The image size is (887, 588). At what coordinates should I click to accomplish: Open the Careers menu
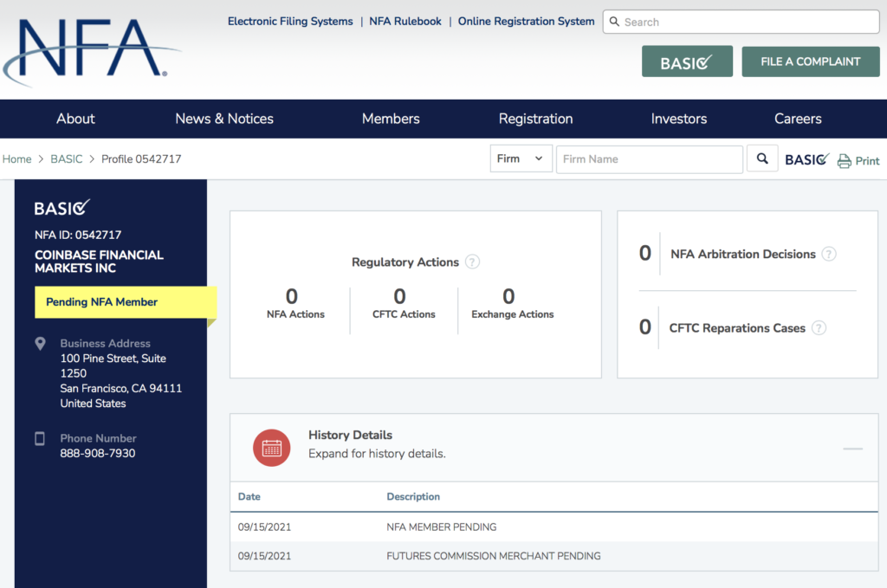coord(798,119)
